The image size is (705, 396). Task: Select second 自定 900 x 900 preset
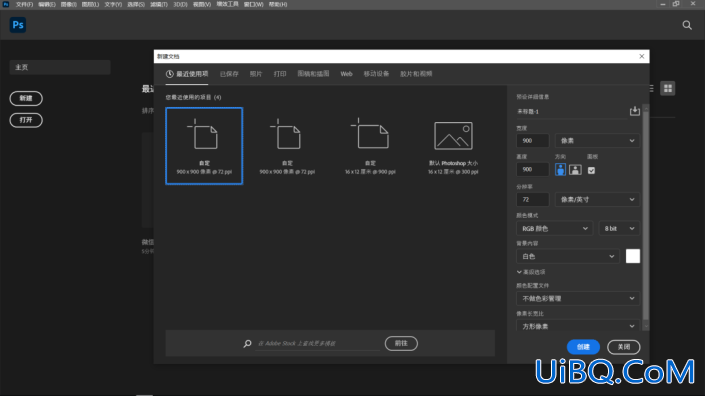pos(287,146)
